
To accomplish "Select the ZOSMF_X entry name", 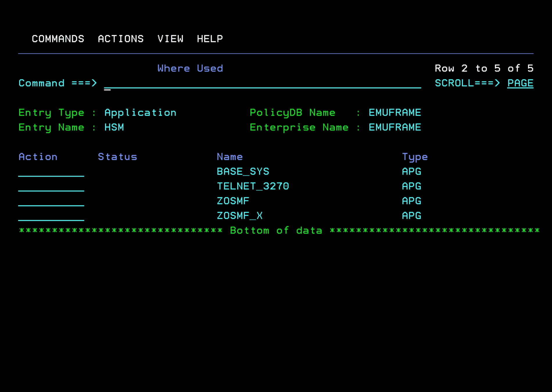I will [240, 215].
